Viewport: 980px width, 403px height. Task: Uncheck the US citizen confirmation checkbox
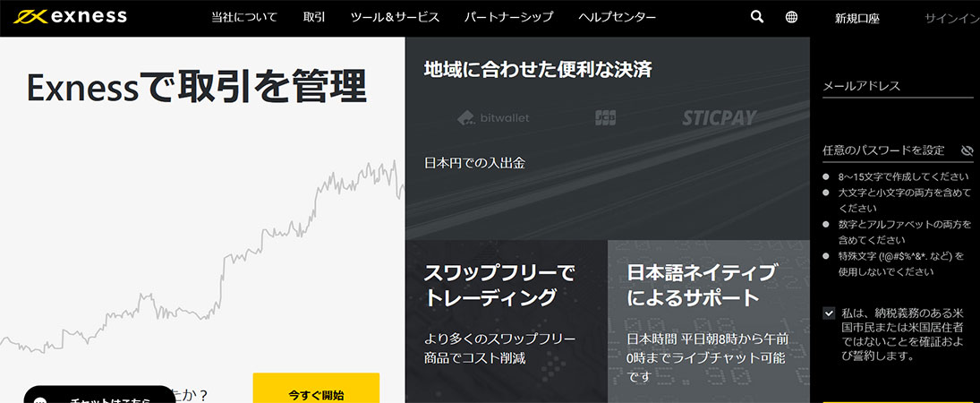tap(829, 313)
